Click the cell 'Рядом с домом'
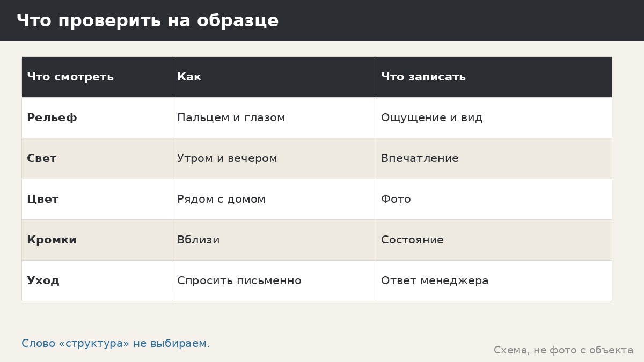 coord(274,199)
